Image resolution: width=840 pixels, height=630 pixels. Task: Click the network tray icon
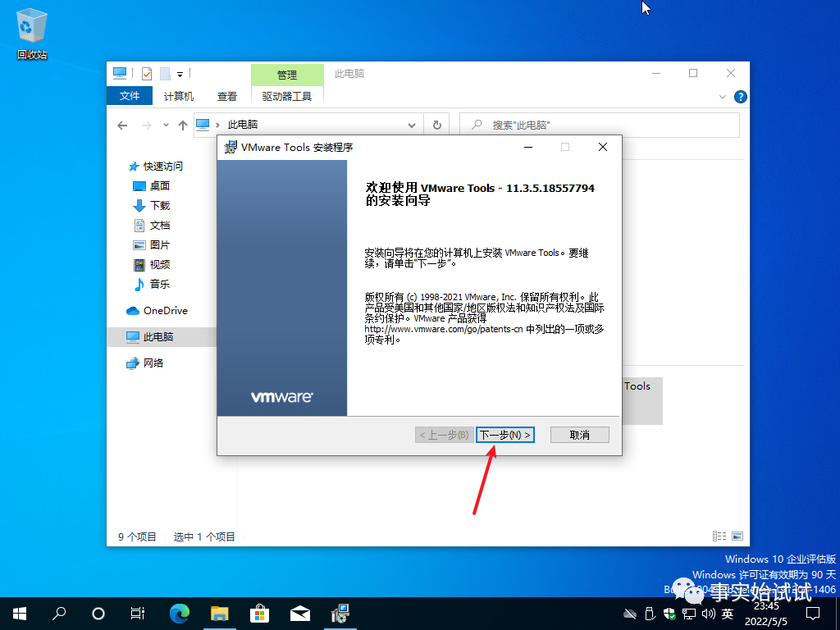[x=689, y=614]
